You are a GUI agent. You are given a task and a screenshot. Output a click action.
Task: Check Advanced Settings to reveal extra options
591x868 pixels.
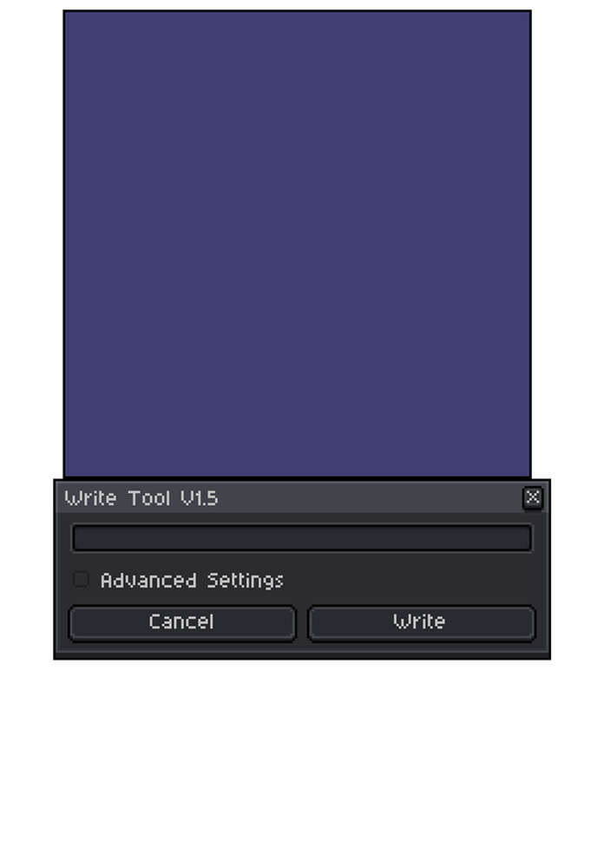click(81, 579)
